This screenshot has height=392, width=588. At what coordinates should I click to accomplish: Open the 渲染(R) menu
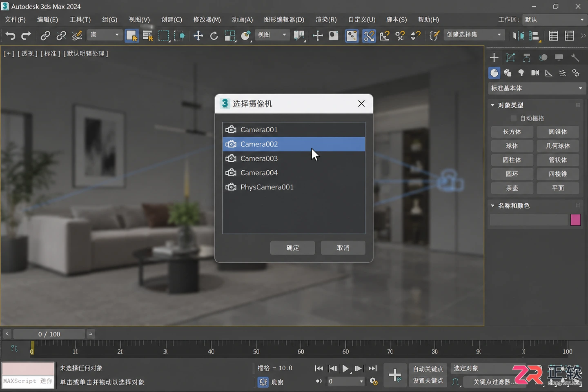pos(326,20)
